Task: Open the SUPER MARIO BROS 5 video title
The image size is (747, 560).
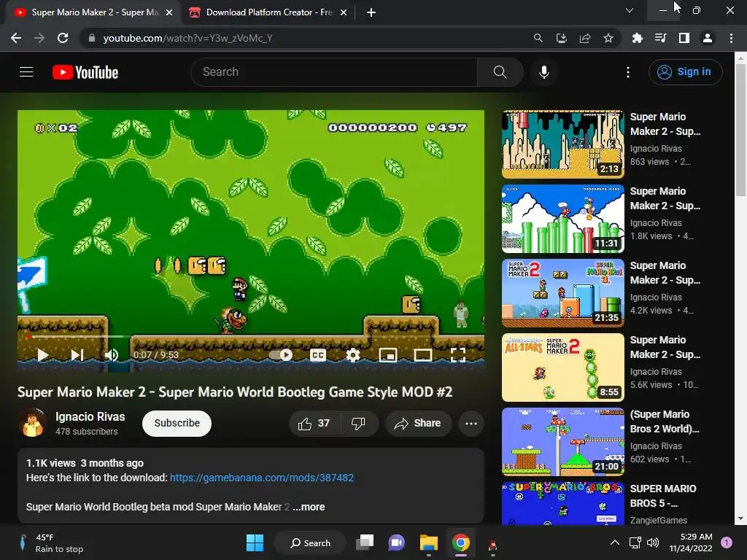Action: click(x=662, y=496)
